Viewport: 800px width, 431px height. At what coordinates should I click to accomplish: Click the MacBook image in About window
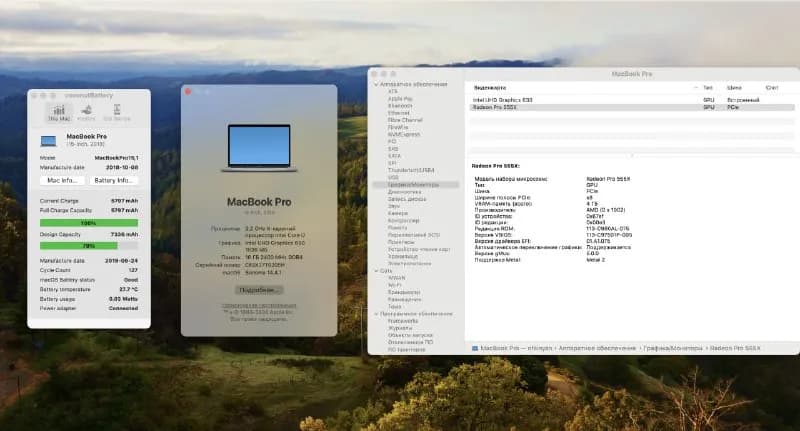tap(259, 148)
